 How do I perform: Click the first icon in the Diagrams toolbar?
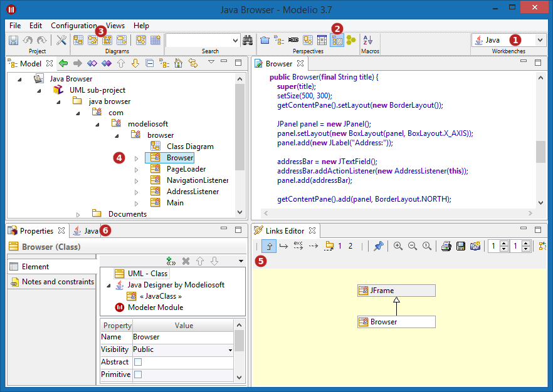(x=78, y=40)
